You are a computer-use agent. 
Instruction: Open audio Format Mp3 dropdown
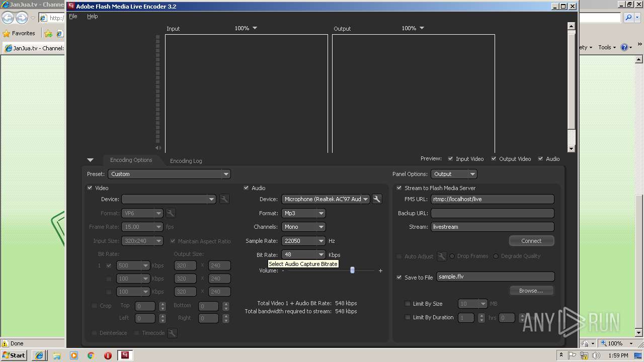click(x=303, y=213)
